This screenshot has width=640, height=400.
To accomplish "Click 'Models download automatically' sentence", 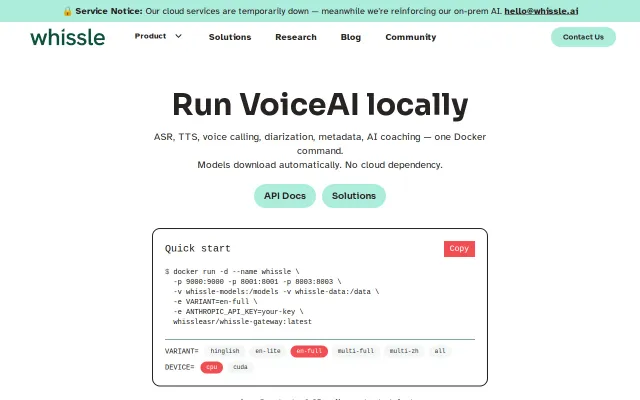I will pos(320,165).
